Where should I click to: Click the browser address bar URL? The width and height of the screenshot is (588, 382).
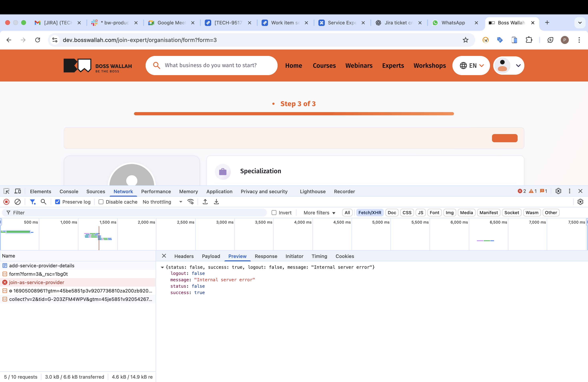tap(140, 40)
